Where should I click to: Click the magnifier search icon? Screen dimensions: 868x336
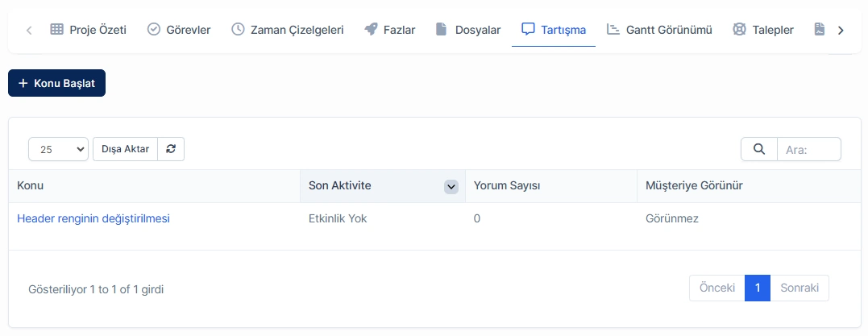pyautogui.click(x=759, y=149)
